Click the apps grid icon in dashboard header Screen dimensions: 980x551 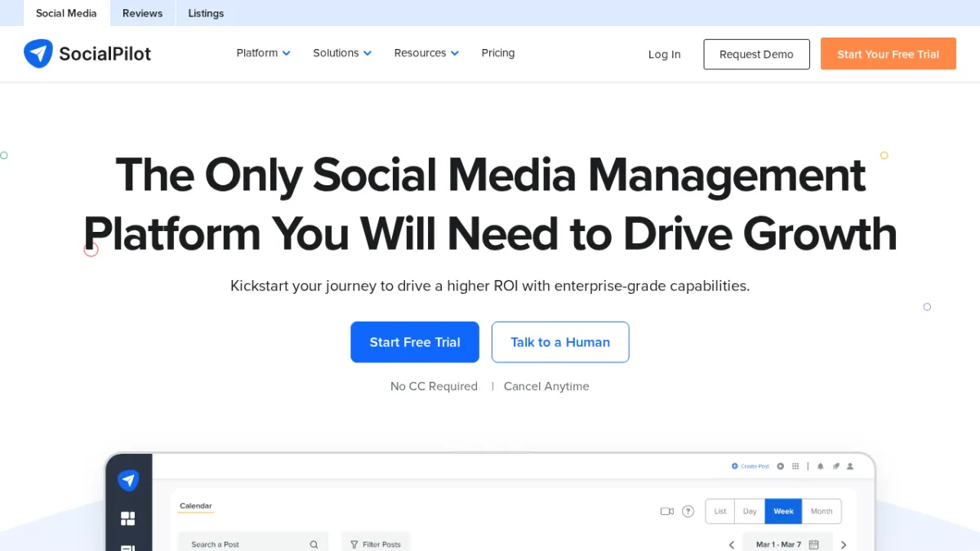tap(795, 466)
